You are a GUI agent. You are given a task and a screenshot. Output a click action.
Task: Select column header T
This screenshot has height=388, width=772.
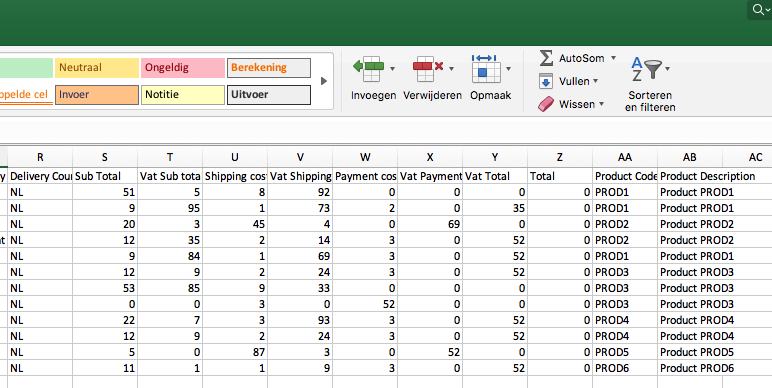click(170, 158)
